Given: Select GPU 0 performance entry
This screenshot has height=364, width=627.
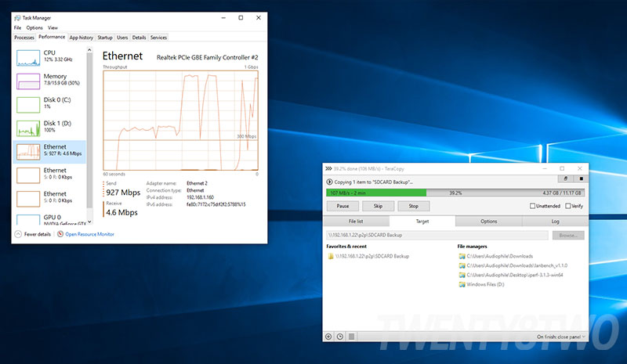Looking at the screenshot, I should (x=49, y=219).
